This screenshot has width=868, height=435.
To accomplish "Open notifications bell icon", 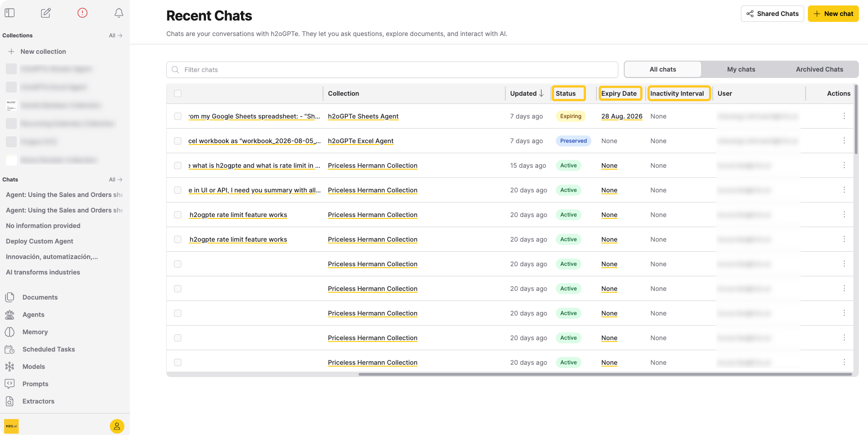I will pyautogui.click(x=119, y=13).
